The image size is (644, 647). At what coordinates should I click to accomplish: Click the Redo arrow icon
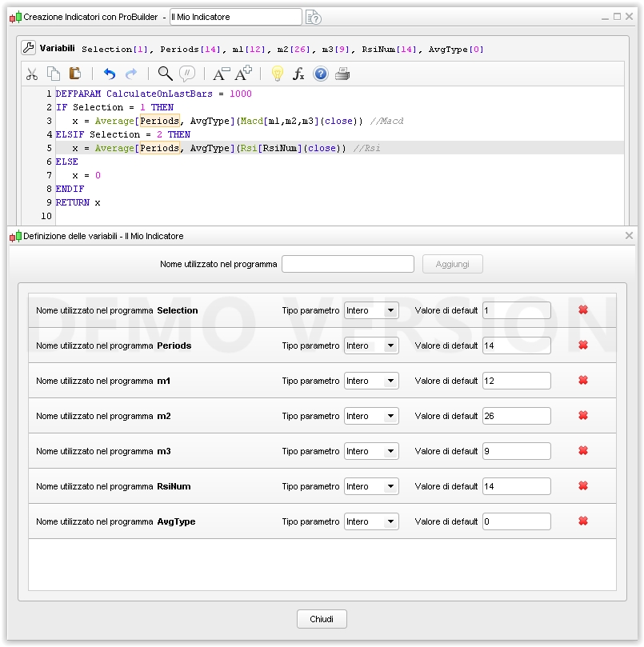click(131, 74)
